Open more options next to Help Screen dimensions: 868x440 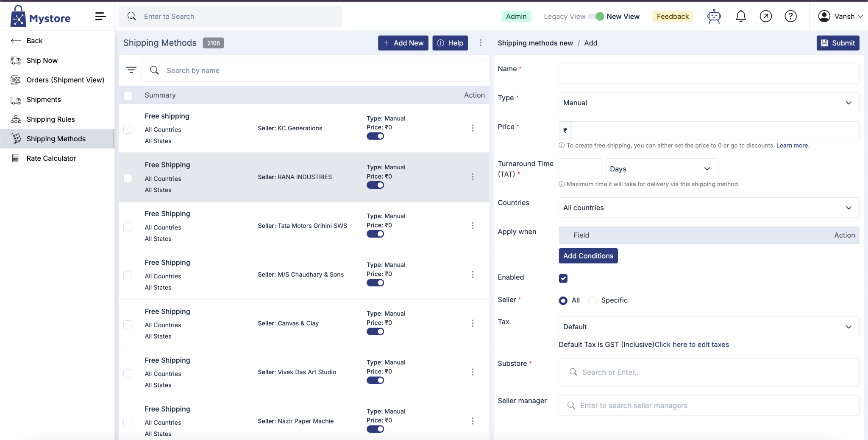tap(481, 43)
